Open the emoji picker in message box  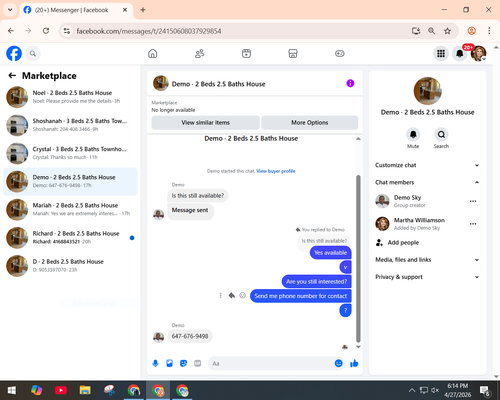coord(338,363)
